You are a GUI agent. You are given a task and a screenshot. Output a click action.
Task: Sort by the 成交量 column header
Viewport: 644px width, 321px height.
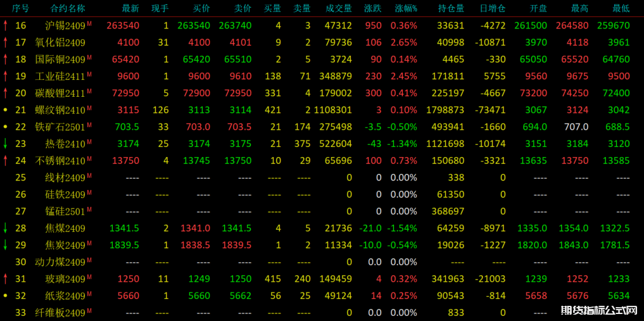pos(338,8)
